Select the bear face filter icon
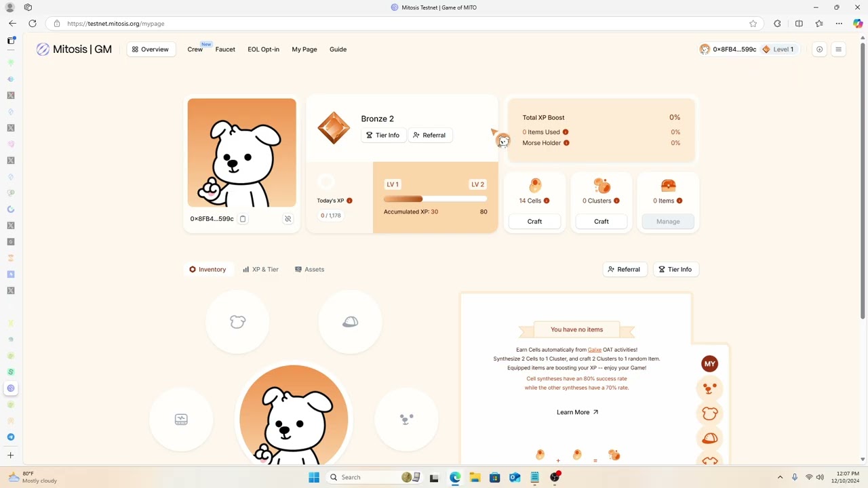Screen dimensions: 868x488 [x=709, y=388]
